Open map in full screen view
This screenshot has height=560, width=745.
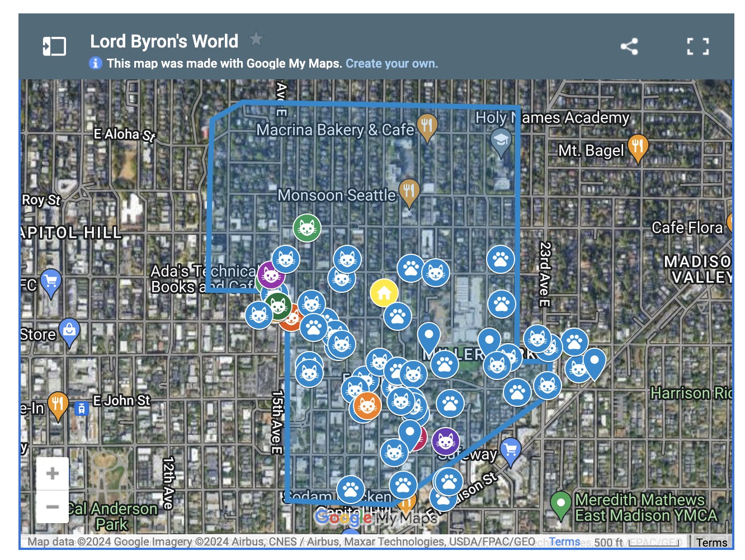tap(697, 46)
